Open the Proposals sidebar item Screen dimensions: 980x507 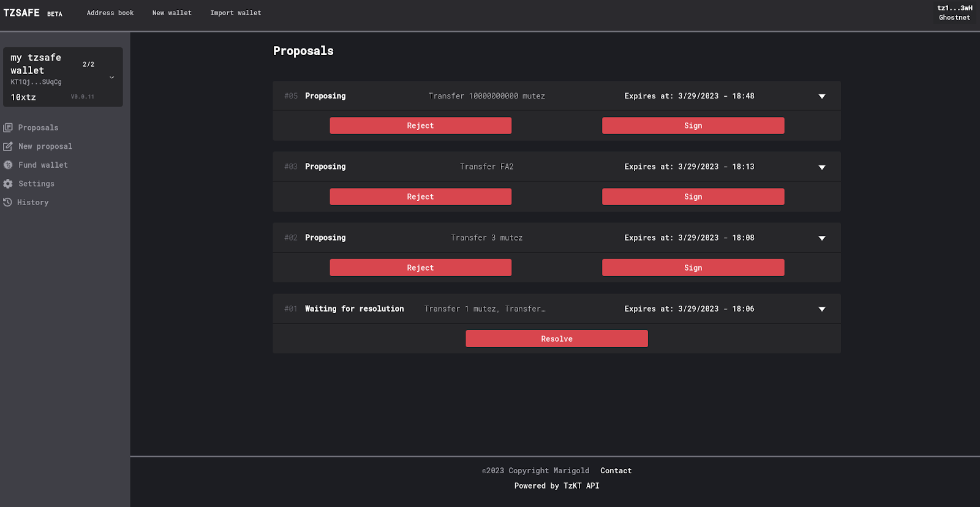click(x=39, y=128)
